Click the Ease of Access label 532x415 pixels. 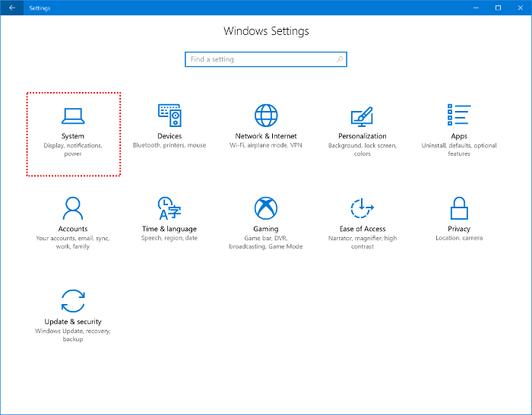tap(363, 229)
